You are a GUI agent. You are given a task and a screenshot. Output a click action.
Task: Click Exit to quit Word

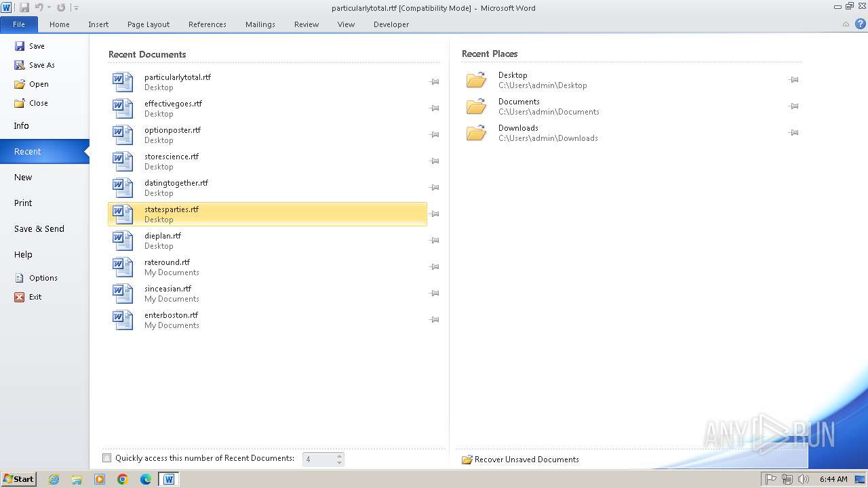28,297
